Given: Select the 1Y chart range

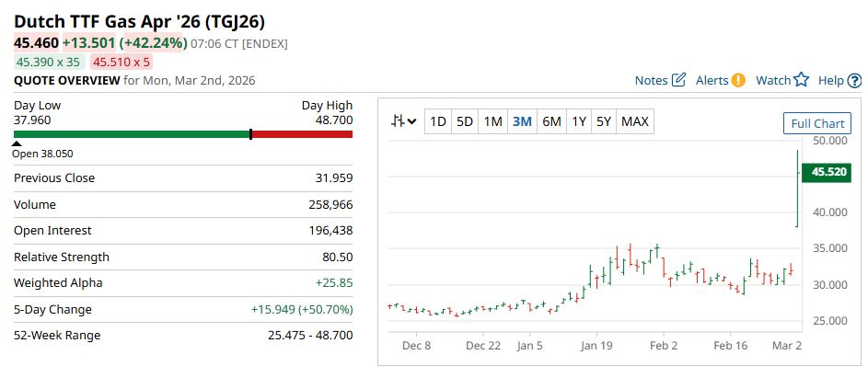Looking at the screenshot, I should pos(579,121).
